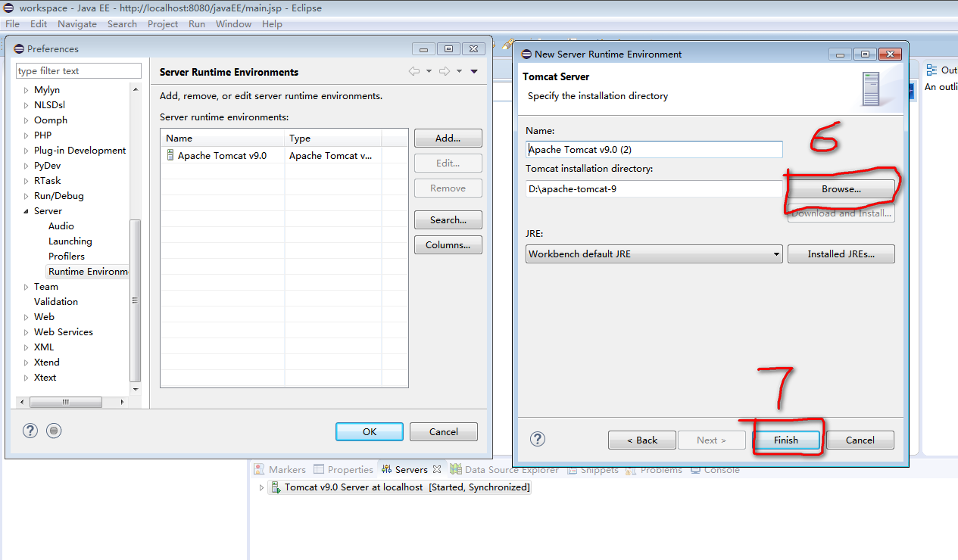958x560 pixels.
Task: Select PyDev in preferences tree
Action: [x=47, y=166]
